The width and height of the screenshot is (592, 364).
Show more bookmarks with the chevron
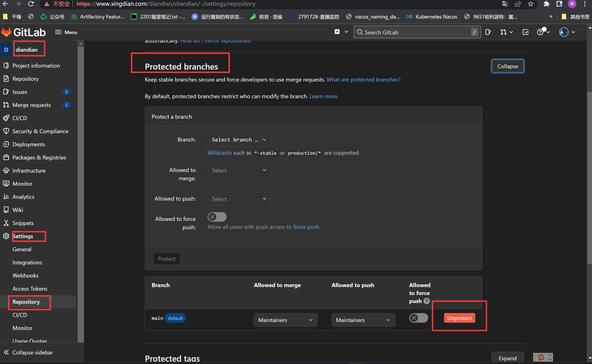click(551, 16)
